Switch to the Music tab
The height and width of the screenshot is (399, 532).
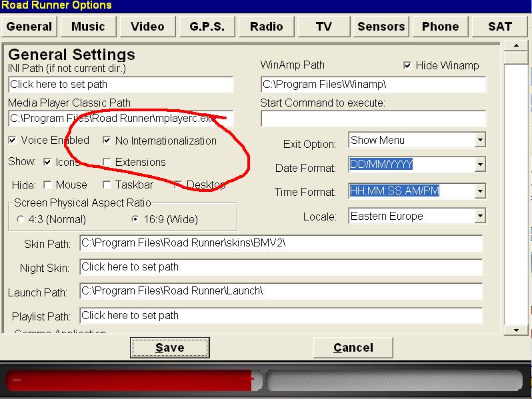(88, 27)
